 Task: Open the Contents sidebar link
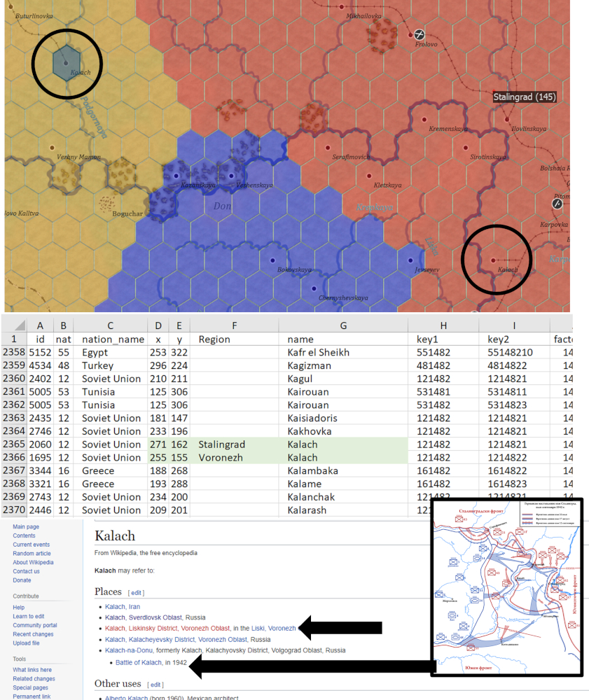coord(24,535)
